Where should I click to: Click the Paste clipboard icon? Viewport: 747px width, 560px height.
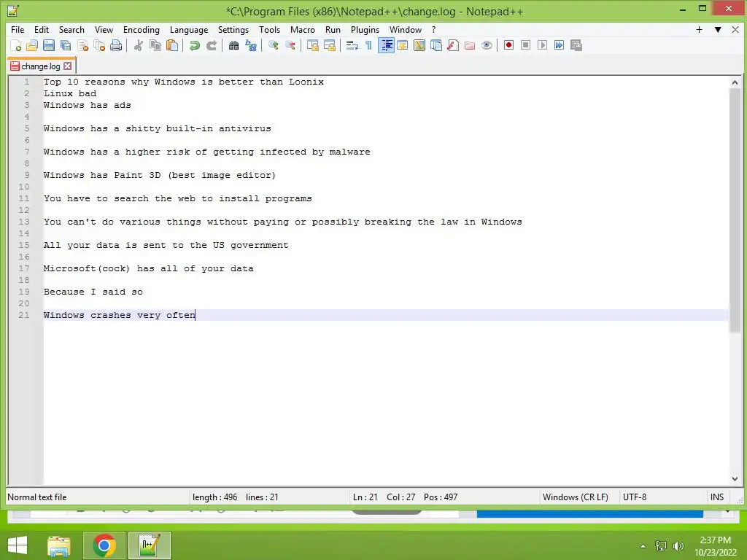click(172, 45)
